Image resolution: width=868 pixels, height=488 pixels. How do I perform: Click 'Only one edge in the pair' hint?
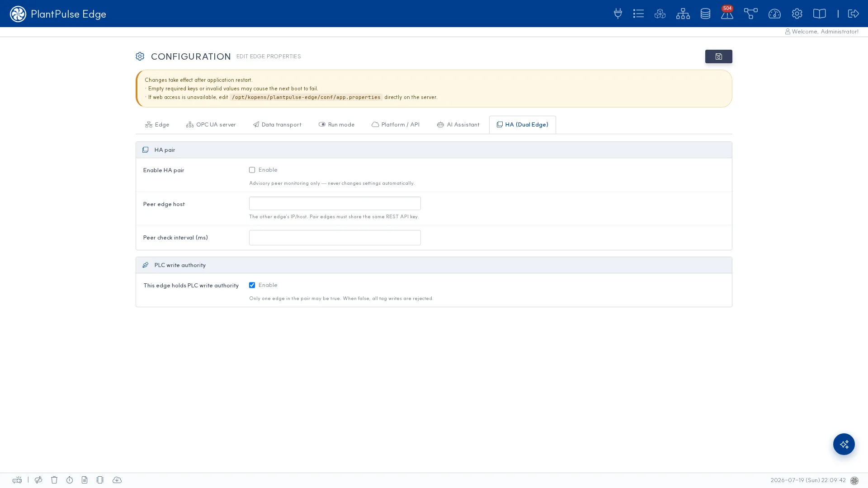341,299
